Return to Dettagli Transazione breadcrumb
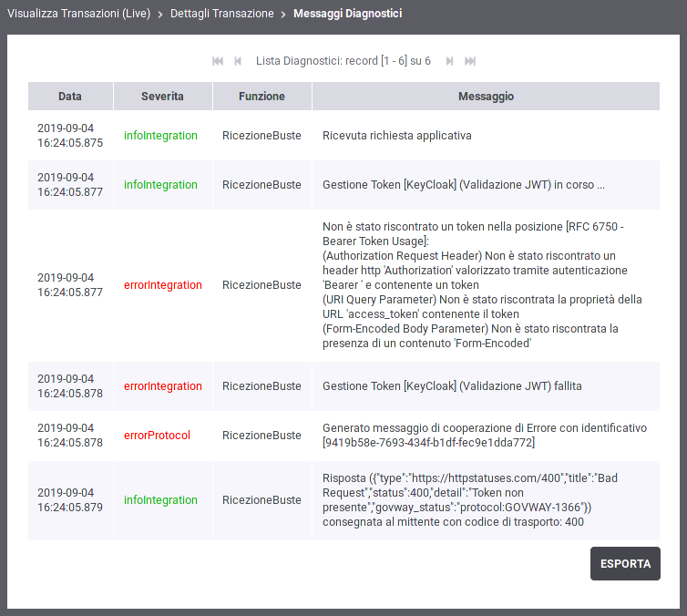This screenshot has height=616, width=687. point(221,14)
